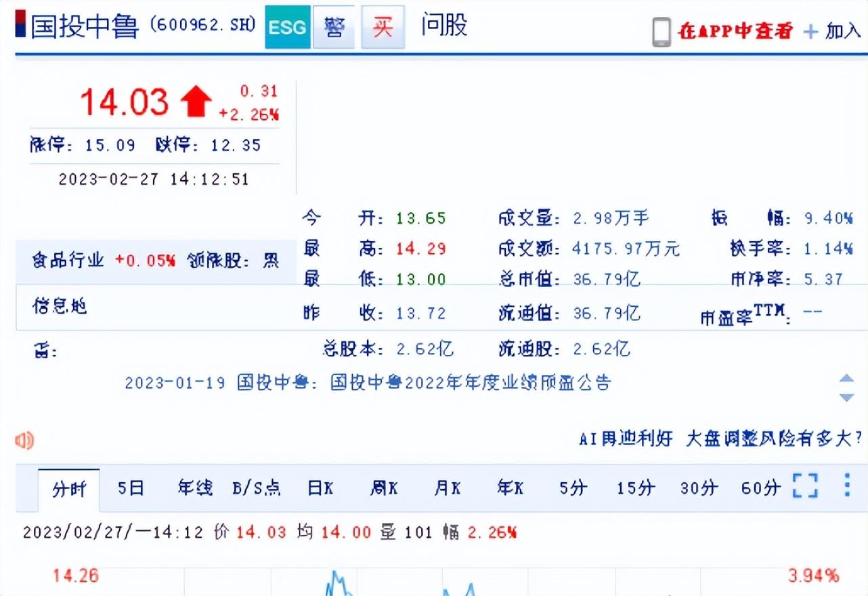
Task: Switch to the 月K chart tab
Action: tap(448, 488)
